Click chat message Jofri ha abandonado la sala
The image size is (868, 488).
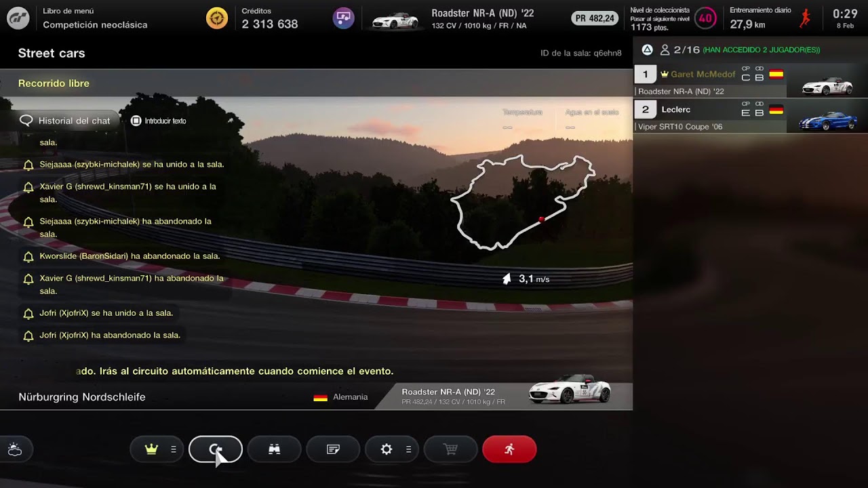tap(110, 335)
